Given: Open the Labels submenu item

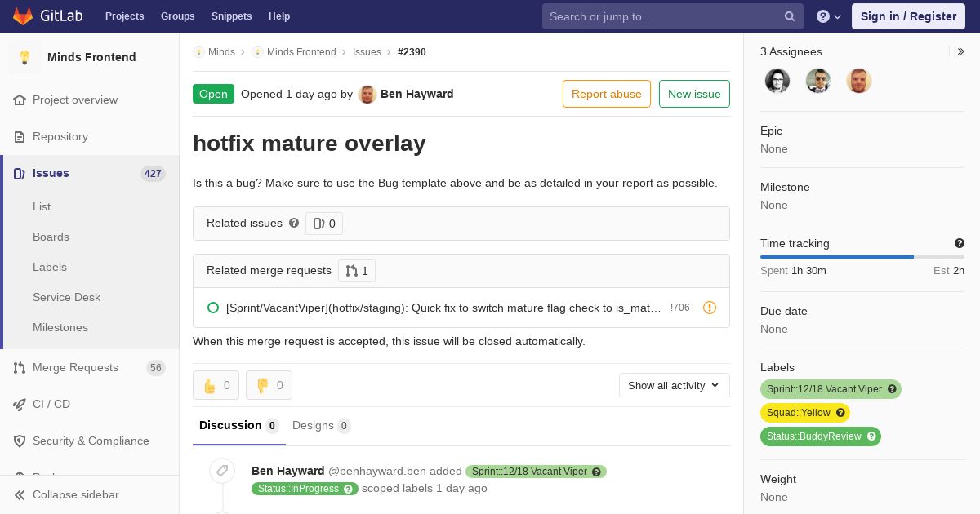Looking at the screenshot, I should 50,267.
